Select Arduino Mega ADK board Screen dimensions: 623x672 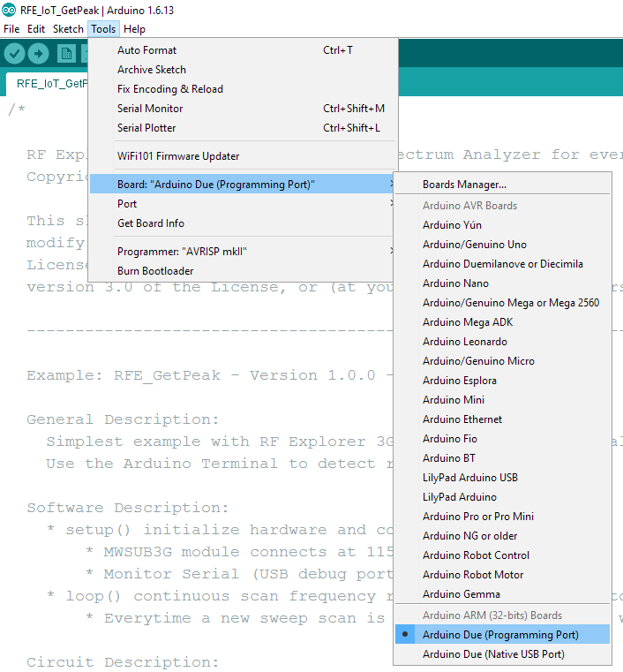[503, 322]
